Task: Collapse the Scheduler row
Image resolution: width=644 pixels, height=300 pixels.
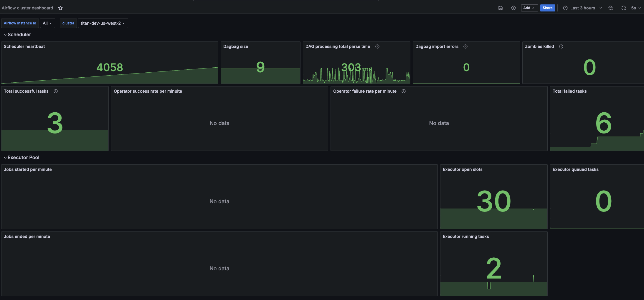Action: coord(17,35)
